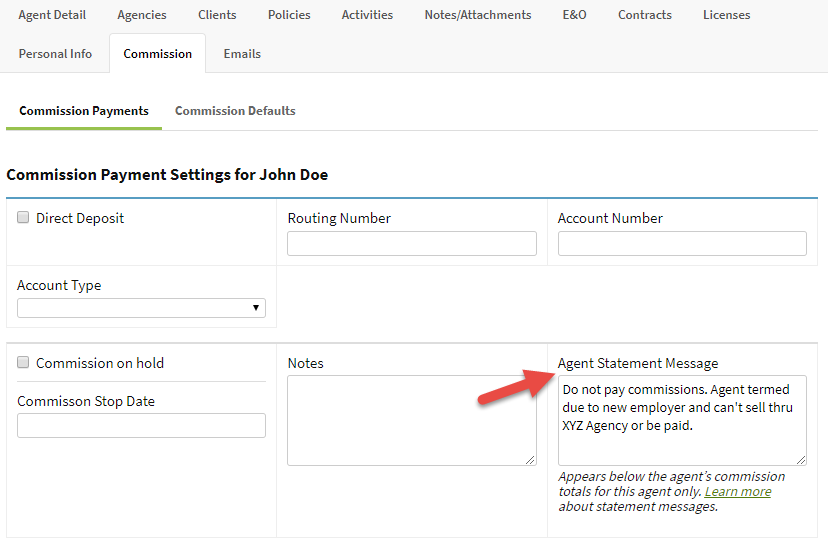Click the Direct Deposit label

(80, 218)
